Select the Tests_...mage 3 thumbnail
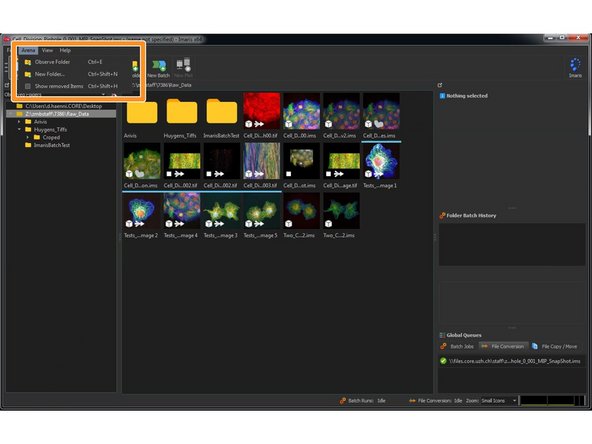 tap(222, 211)
